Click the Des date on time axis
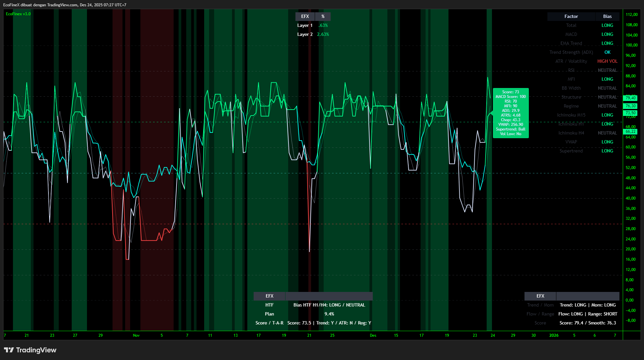Screen dimensions: 644x360 tap(373, 335)
